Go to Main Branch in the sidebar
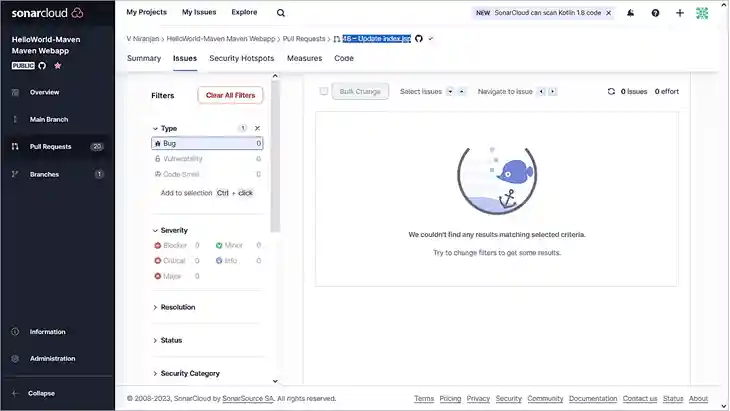This screenshot has height=411, width=730. click(49, 120)
